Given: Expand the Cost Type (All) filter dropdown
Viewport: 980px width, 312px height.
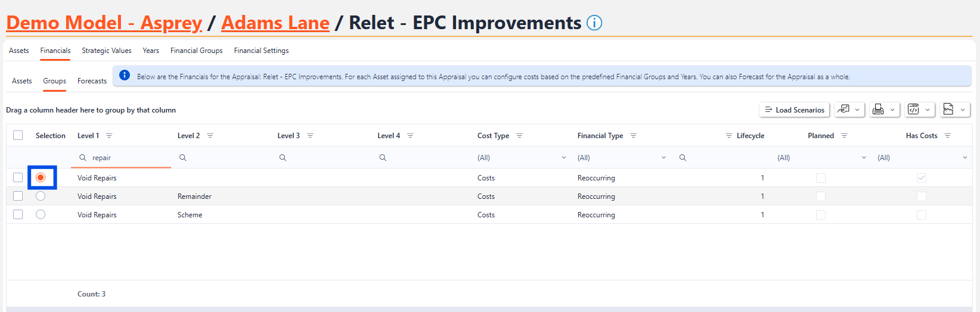Looking at the screenshot, I should point(563,158).
